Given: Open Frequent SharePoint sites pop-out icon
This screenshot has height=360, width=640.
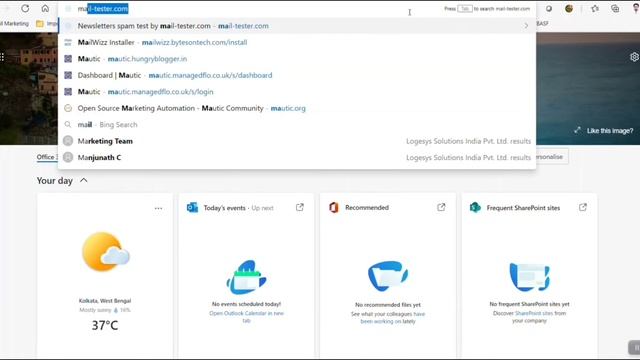Looking at the screenshot, I should coord(583,207).
